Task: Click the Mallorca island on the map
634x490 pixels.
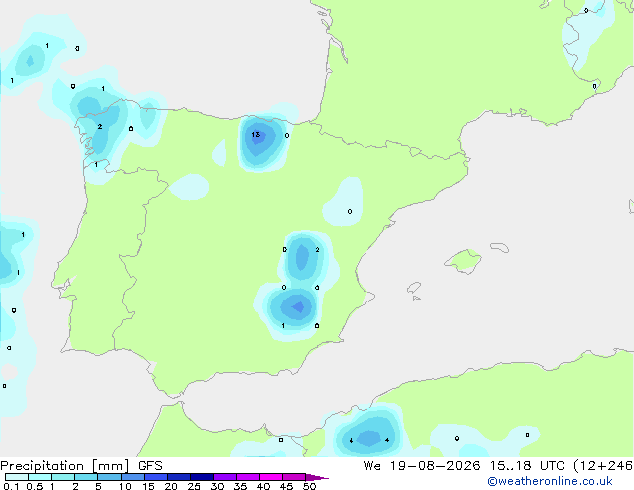Action: coord(463,261)
